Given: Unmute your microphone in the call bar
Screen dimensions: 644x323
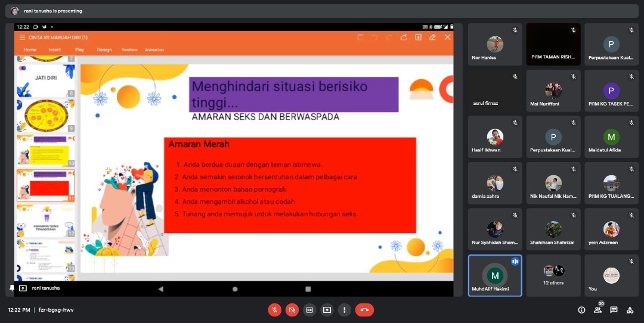Looking at the screenshot, I should (x=274, y=310).
